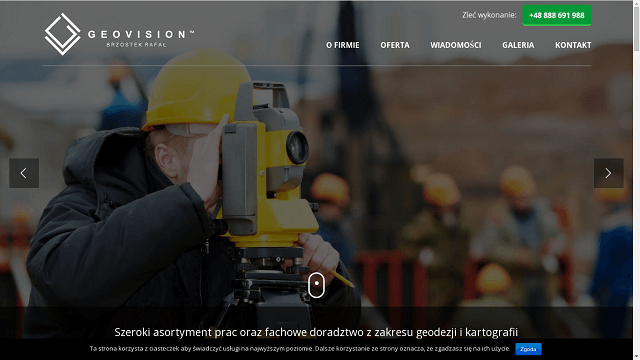The width and height of the screenshot is (640, 360).
Task: Open the GALERIA page
Action: pyautogui.click(x=518, y=45)
